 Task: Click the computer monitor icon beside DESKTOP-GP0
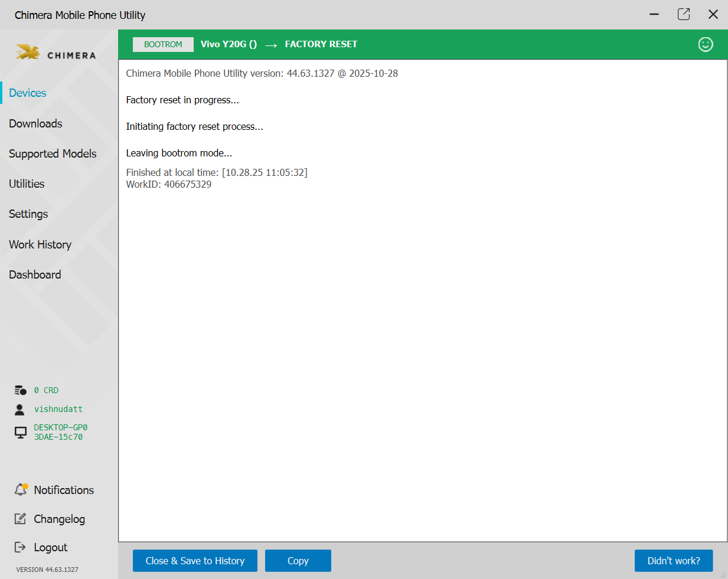pos(21,433)
